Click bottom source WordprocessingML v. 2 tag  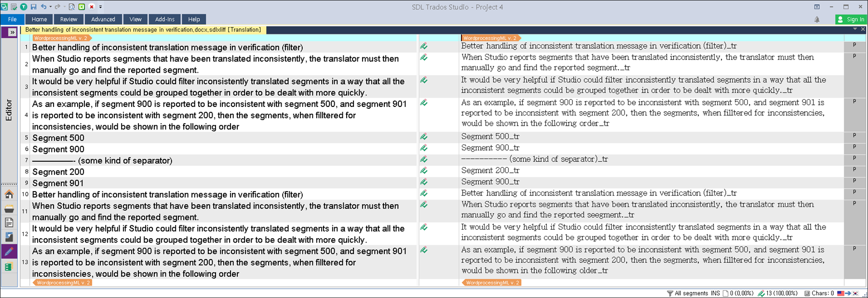62,283
